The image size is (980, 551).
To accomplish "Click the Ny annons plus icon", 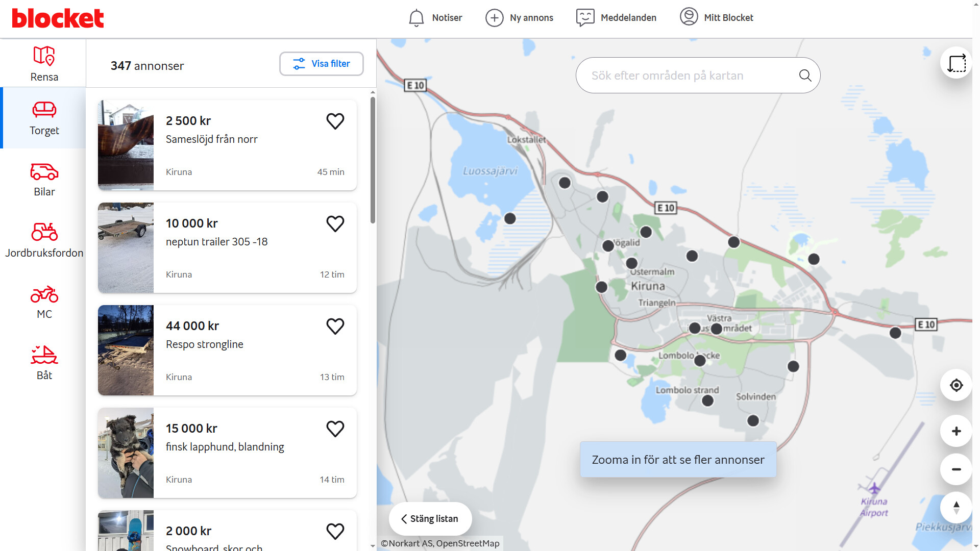I will pyautogui.click(x=494, y=18).
